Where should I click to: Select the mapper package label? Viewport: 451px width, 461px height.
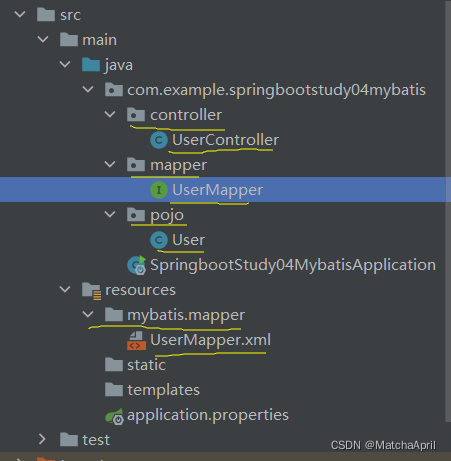tap(178, 165)
